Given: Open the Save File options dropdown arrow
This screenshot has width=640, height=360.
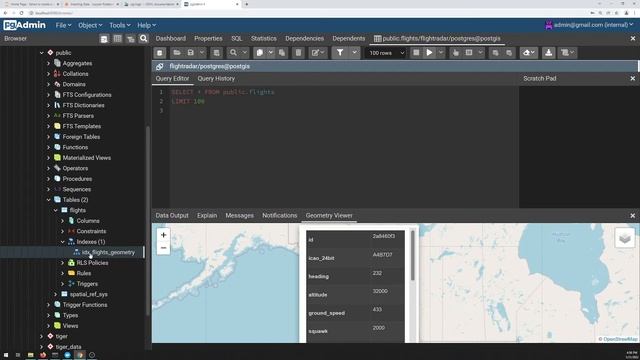Looking at the screenshot, I should pos(202,53).
